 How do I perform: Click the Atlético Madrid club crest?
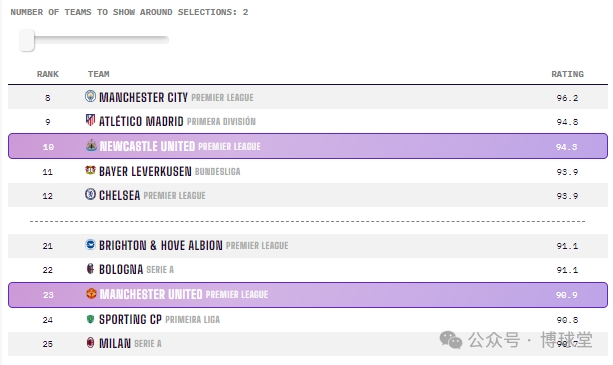(x=90, y=120)
